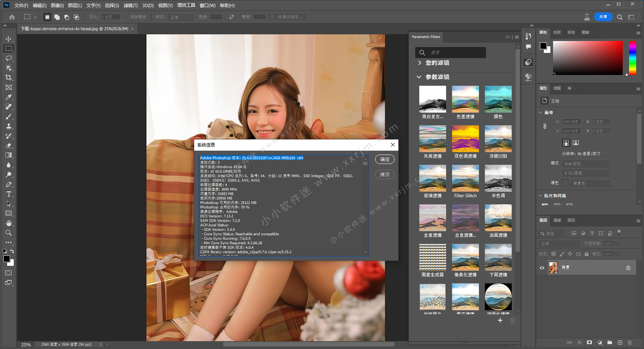644x349 pixels.
Task: Select the Rectangle shape tool
Action: coord(9,213)
